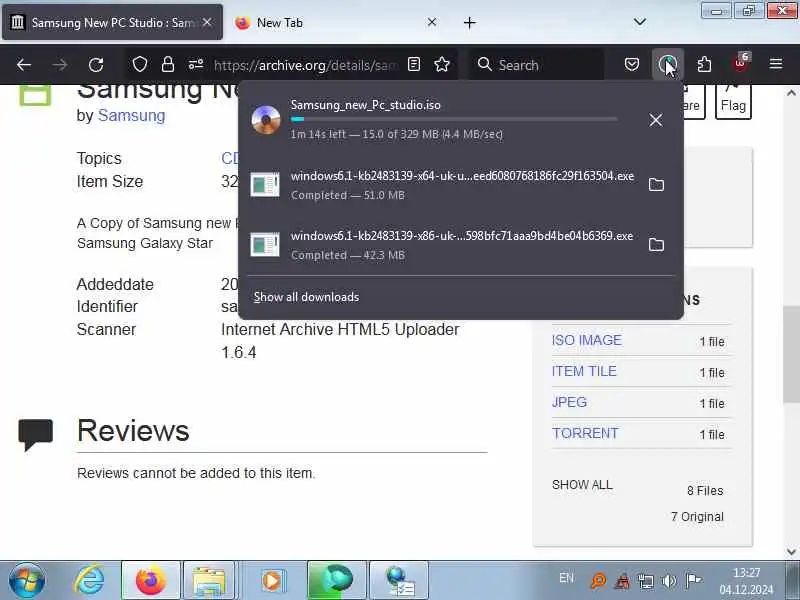Open site permissions icon in address bar
The width and height of the screenshot is (800, 600).
click(196, 65)
